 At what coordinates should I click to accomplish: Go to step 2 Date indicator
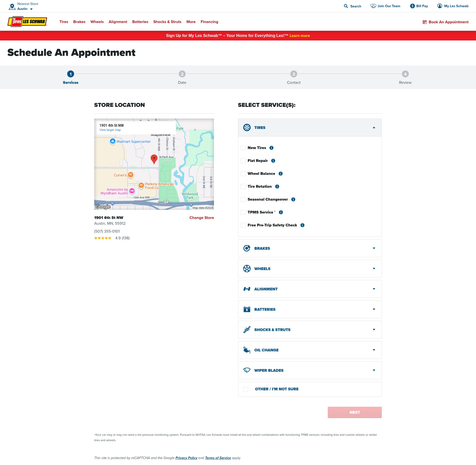(182, 74)
